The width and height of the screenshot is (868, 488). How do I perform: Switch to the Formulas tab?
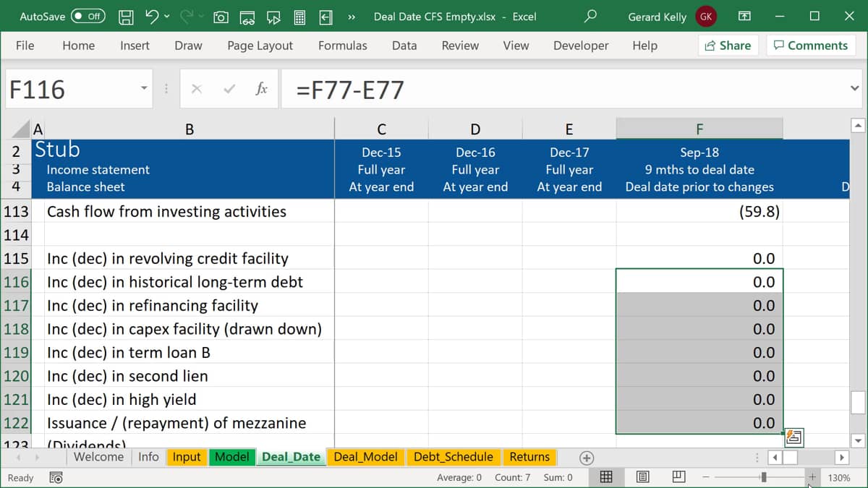(x=342, y=46)
